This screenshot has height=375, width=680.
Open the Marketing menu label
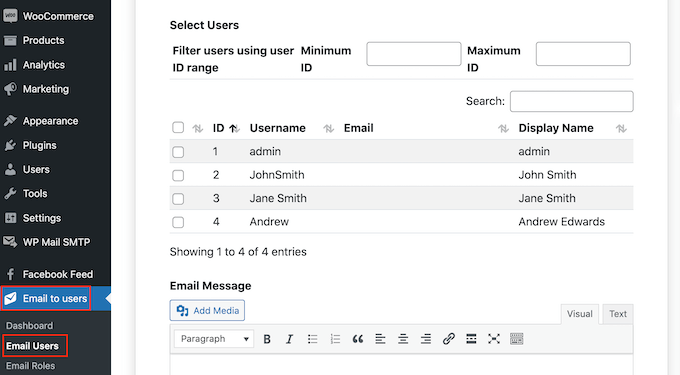pyautogui.click(x=46, y=89)
